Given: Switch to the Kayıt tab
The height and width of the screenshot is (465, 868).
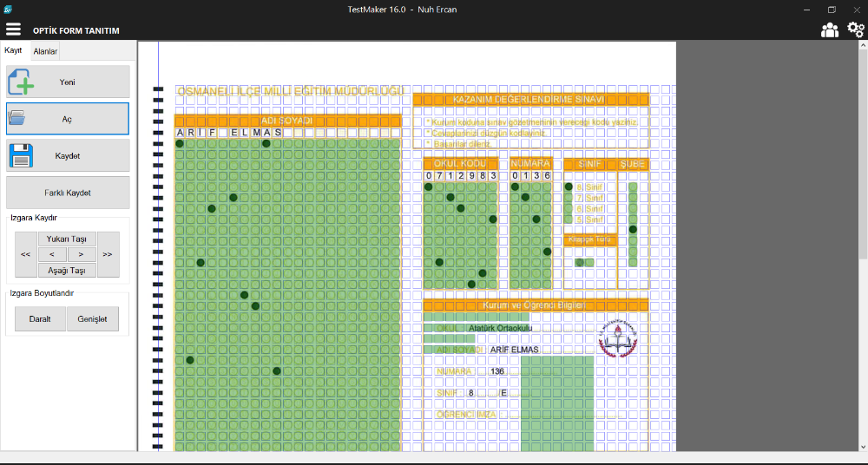Looking at the screenshot, I should pyautogui.click(x=13, y=51).
